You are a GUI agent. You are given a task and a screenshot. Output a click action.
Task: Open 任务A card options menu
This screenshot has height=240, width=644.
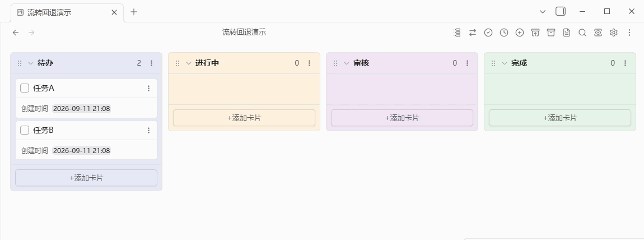point(148,89)
